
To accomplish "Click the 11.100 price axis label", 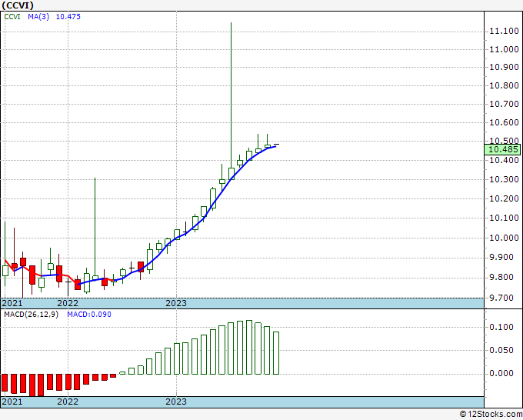I will [504, 32].
